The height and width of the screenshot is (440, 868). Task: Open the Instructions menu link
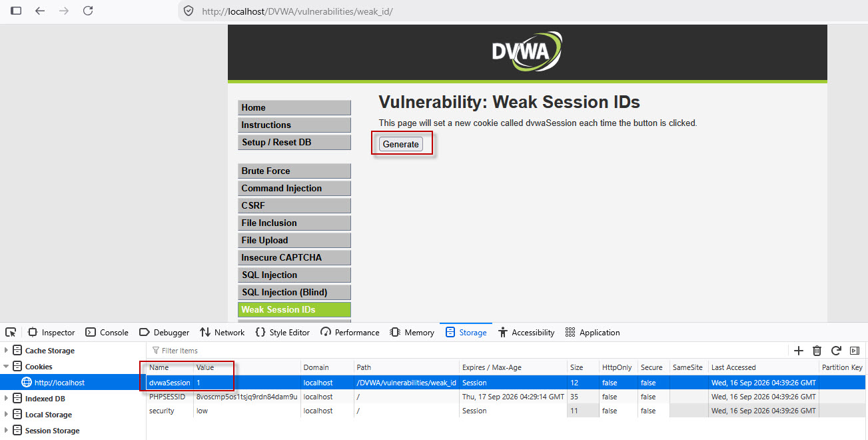point(294,125)
